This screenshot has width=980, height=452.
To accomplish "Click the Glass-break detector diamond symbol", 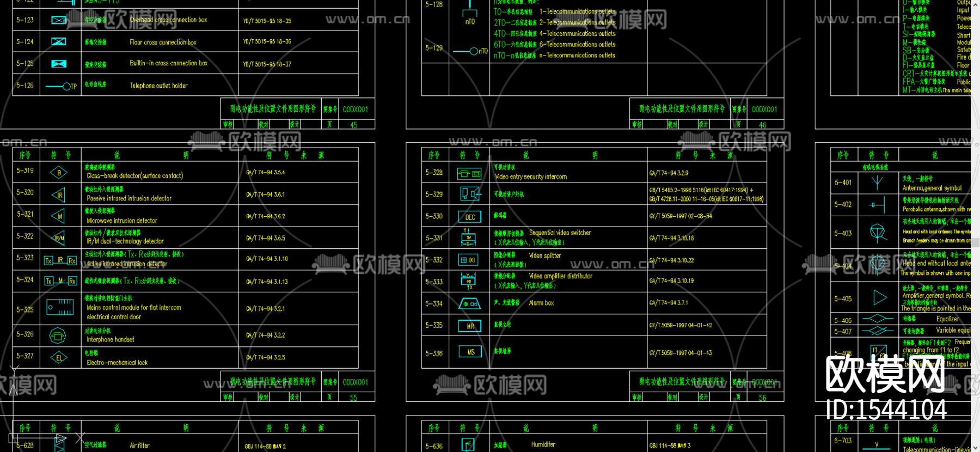I will coord(59,173).
